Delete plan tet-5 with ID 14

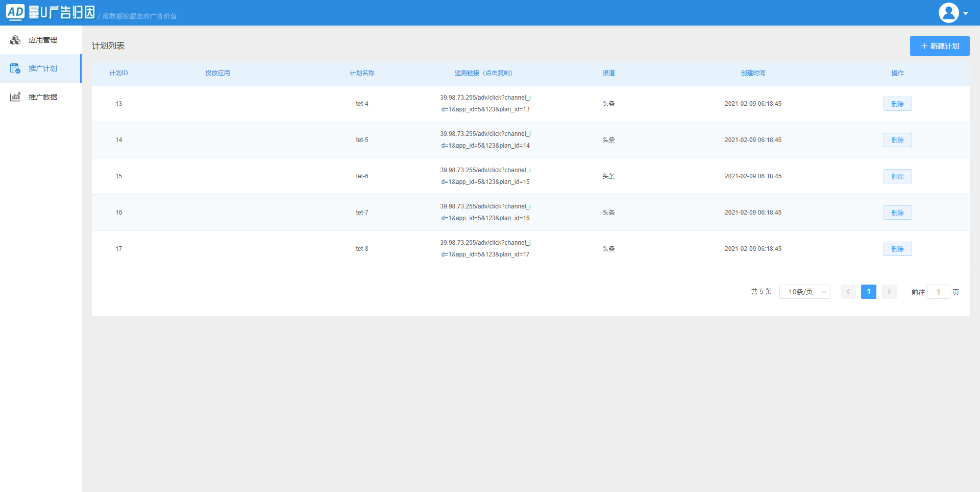tap(897, 140)
